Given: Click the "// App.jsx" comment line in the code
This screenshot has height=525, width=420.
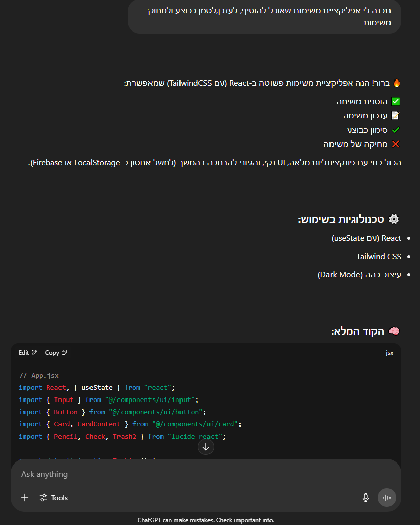Looking at the screenshot, I should pos(39,376).
